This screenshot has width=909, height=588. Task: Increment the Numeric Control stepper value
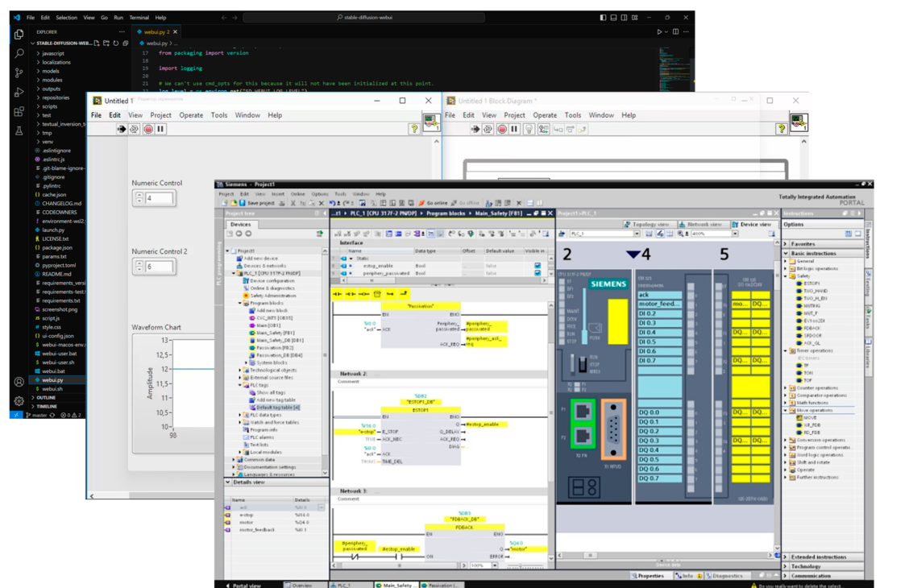[x=139, y=194]
